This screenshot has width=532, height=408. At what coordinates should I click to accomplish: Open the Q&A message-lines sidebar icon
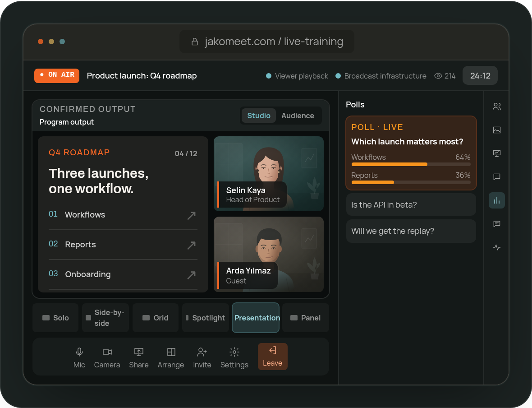(x=497, y=224)
